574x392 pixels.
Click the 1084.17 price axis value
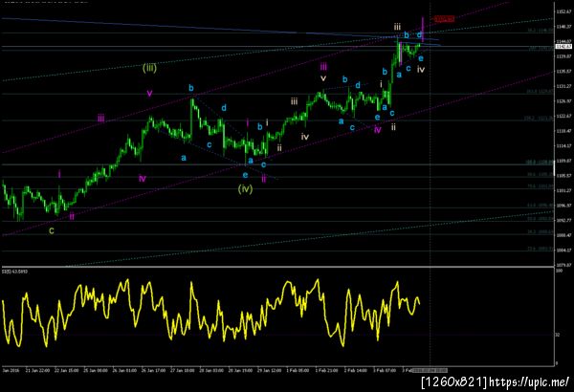(563, 250)
